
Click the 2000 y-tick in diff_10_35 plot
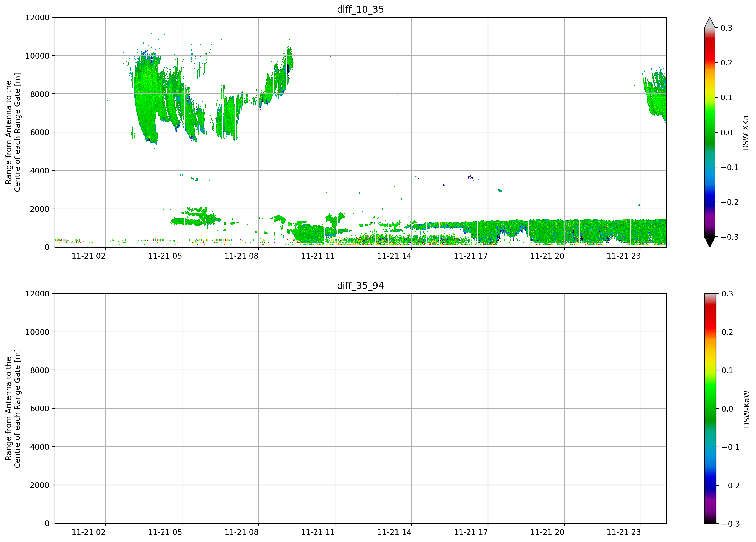coord(40,209)
